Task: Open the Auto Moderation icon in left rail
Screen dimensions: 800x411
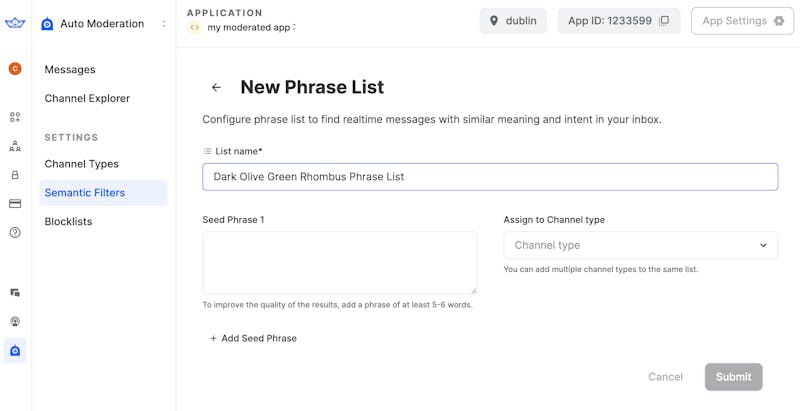Action: (x=15, y=351)
